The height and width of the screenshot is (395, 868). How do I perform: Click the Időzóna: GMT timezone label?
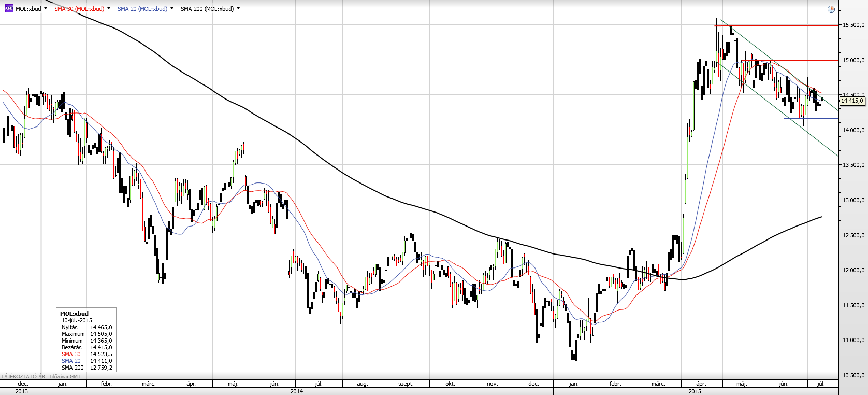[65, 377]
